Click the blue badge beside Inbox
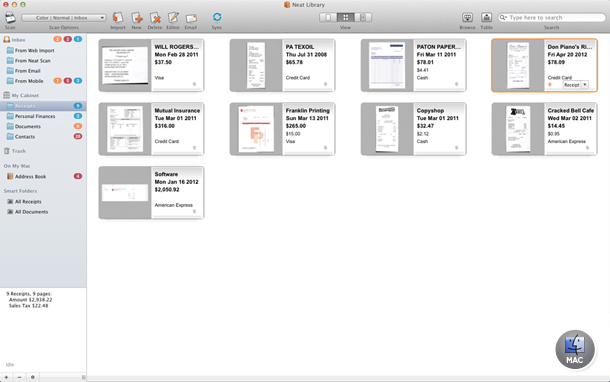 78,39
